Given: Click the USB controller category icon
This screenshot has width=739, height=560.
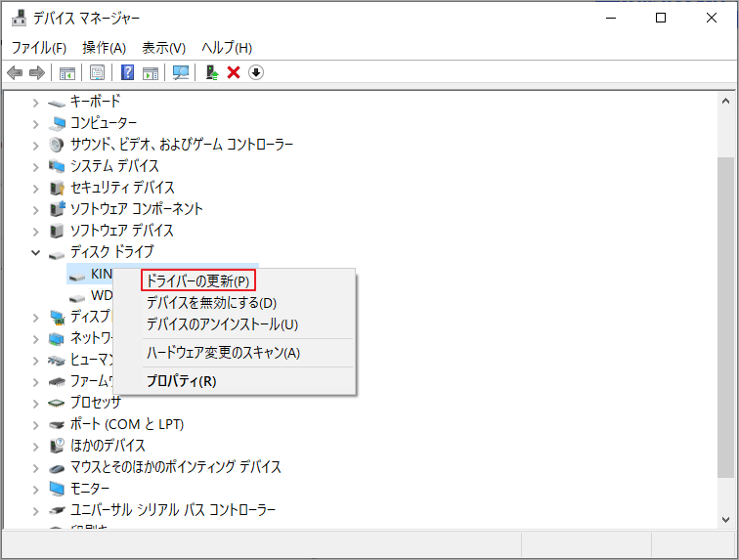Looking at the screenshot, I should coord(57,510).
